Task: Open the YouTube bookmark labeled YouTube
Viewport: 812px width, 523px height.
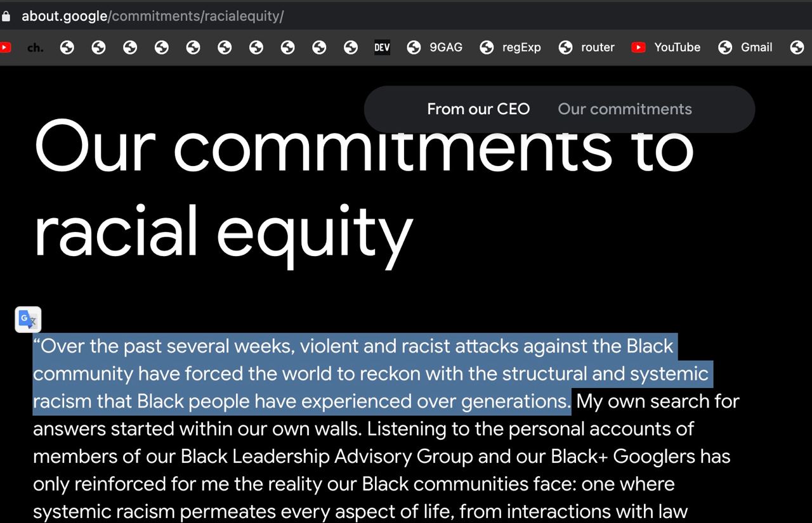Action: [x=666, y=47]
